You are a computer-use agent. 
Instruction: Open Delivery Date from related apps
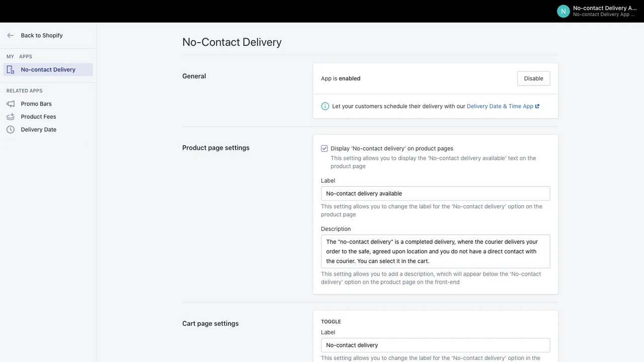click(39, 130)
